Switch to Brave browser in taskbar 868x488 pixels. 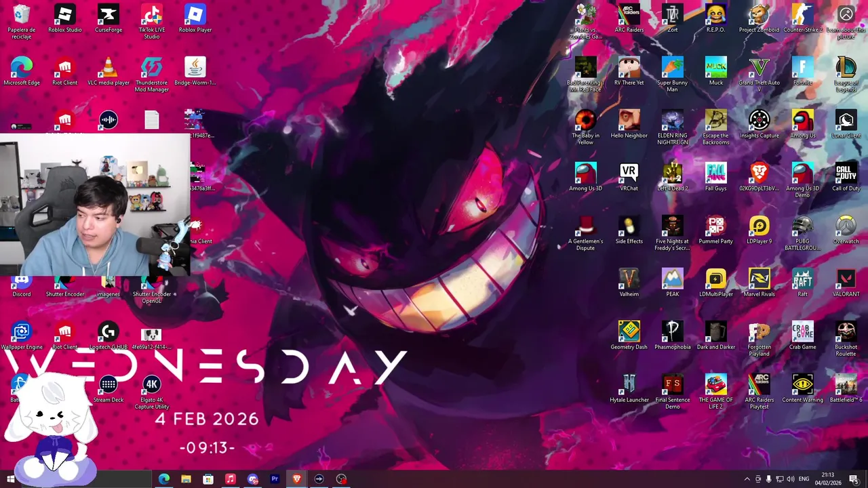296,479
